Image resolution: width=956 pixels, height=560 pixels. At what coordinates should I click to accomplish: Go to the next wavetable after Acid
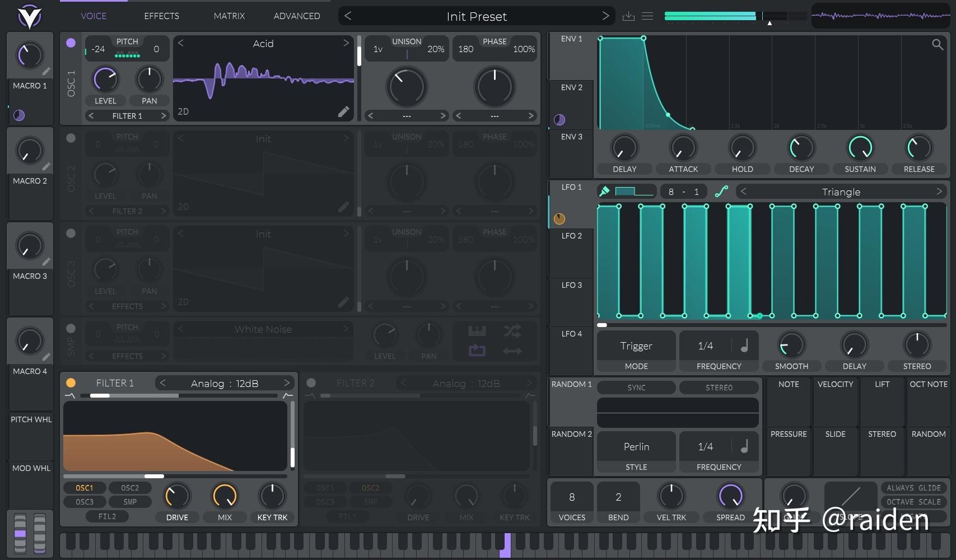click(346, 43)
